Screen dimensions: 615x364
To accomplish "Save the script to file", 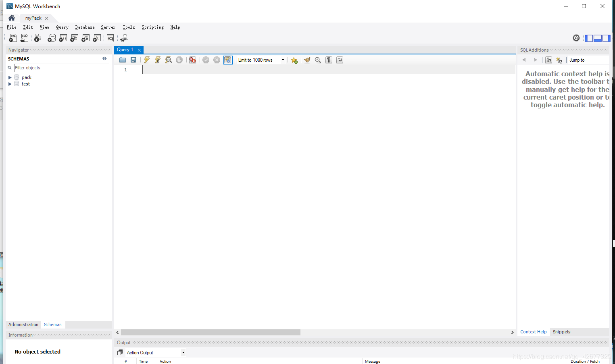I will (x=133, y=60).
